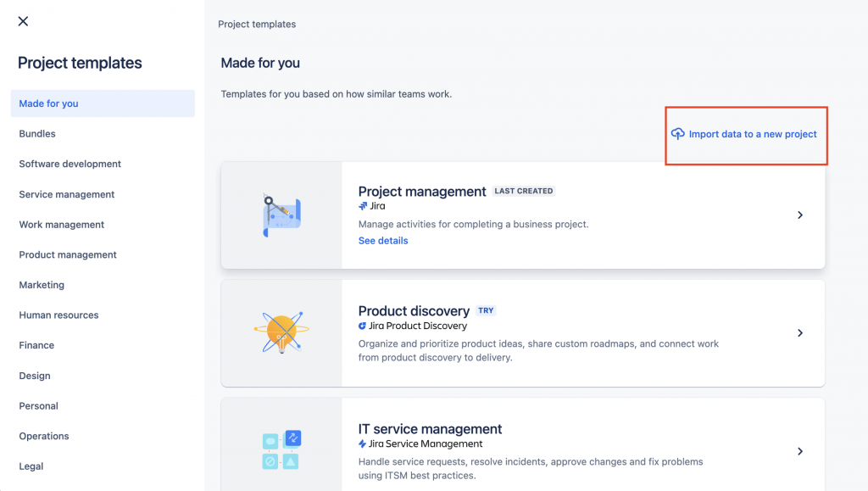868x491 pixels.
Task: Open Product discovery via its chevron arrow
Action: pyautogui.click(x=800, y=332)
